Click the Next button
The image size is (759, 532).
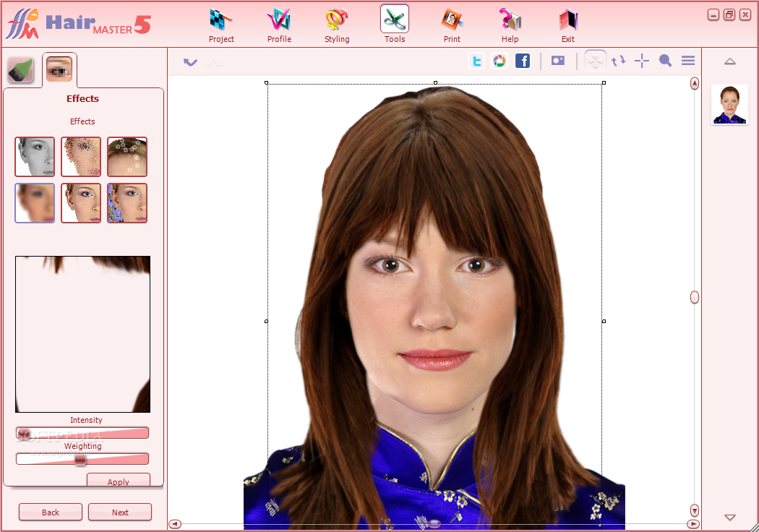click(120, 512)
